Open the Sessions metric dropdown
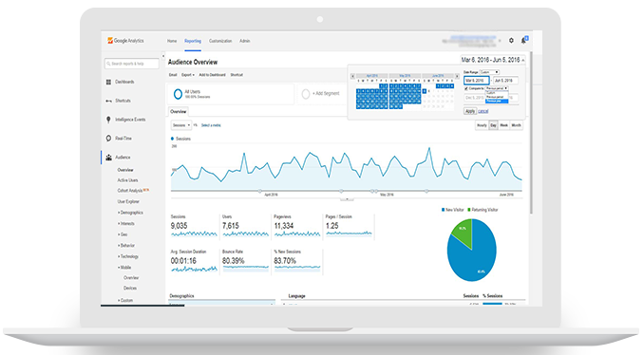Screen dimensions: 644x355 [181, 125]
